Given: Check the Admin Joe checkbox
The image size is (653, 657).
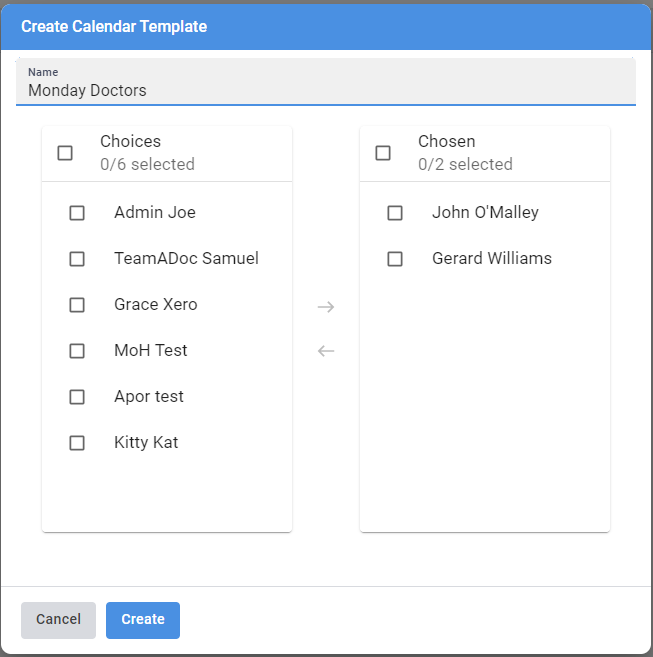Looking at the screenshot, I should click(x=77, y=213).
